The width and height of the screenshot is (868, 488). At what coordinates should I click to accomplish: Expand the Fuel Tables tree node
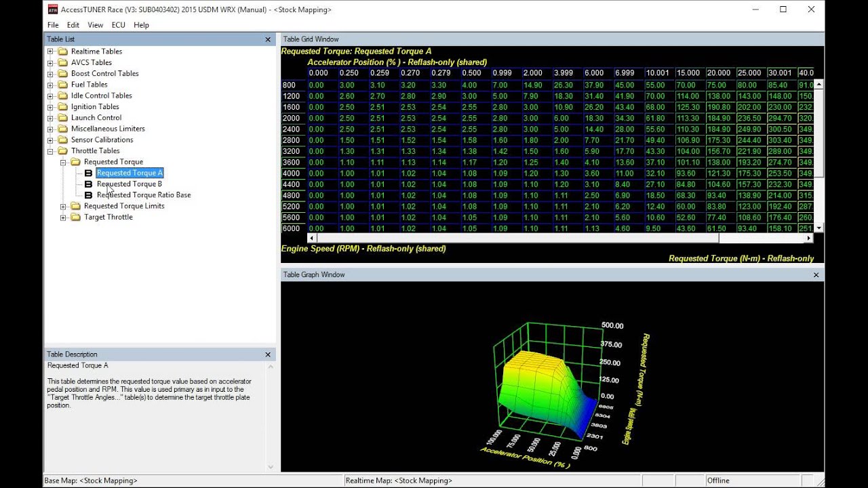[x=50, y=85]
